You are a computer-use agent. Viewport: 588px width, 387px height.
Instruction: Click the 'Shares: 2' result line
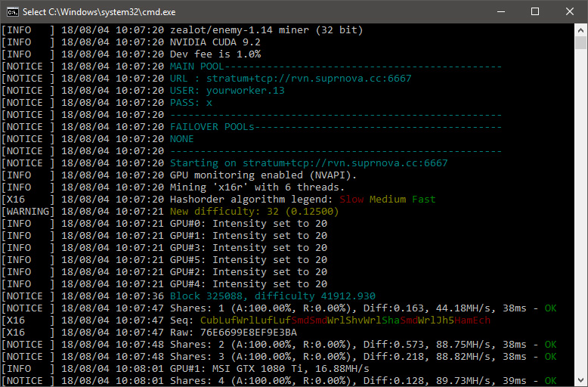tap(363, 344)
